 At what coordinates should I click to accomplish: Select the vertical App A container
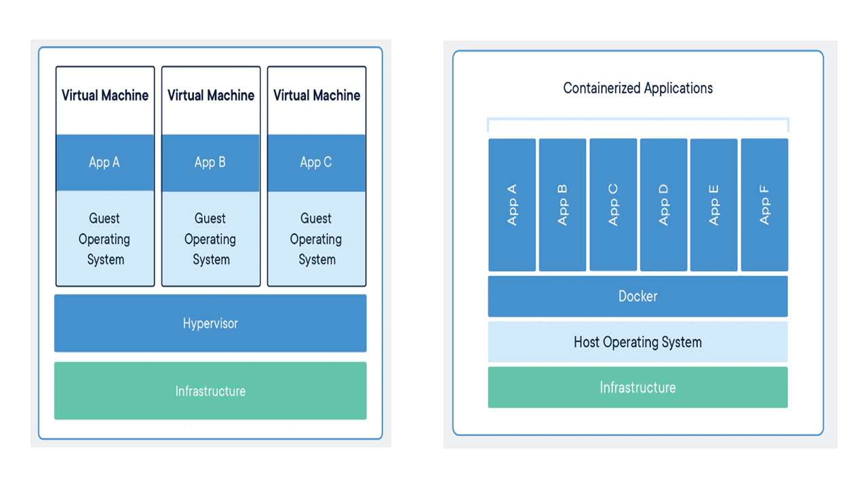click(x=512, y=205)
